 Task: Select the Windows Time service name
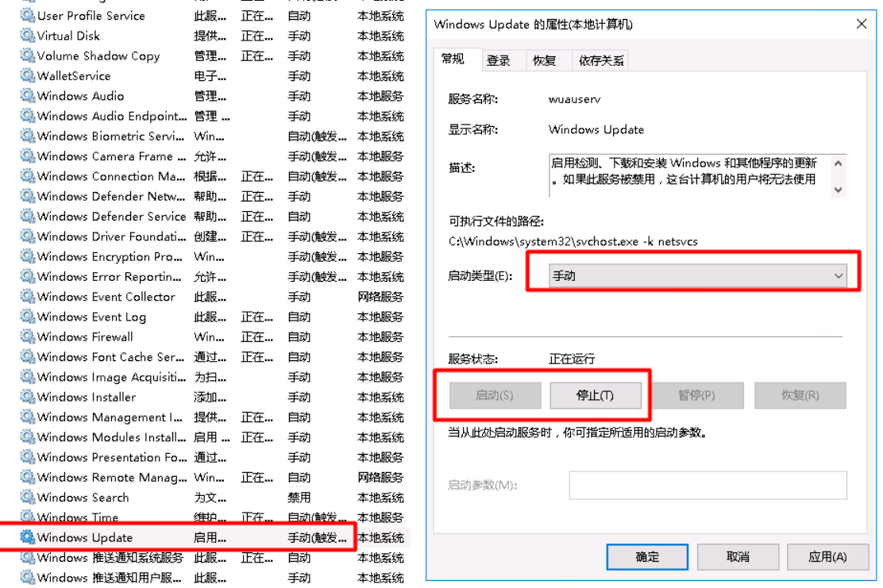(78, 517)
